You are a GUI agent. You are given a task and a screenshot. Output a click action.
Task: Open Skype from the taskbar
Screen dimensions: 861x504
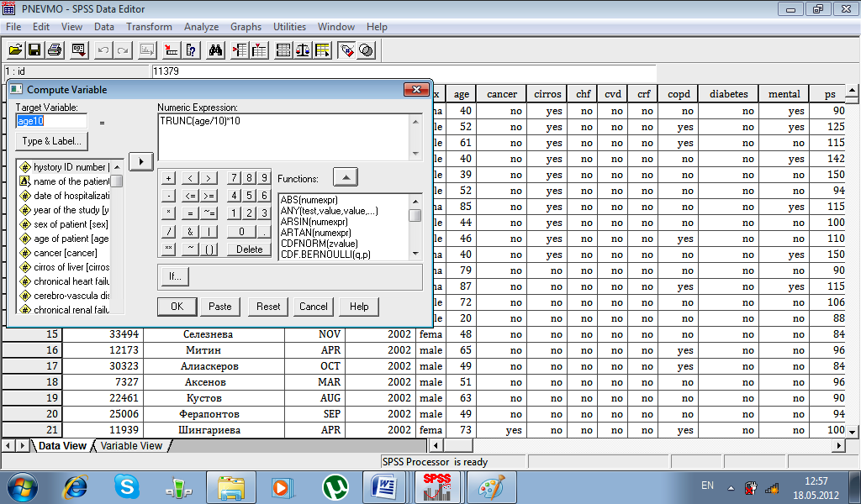(126, 487)
